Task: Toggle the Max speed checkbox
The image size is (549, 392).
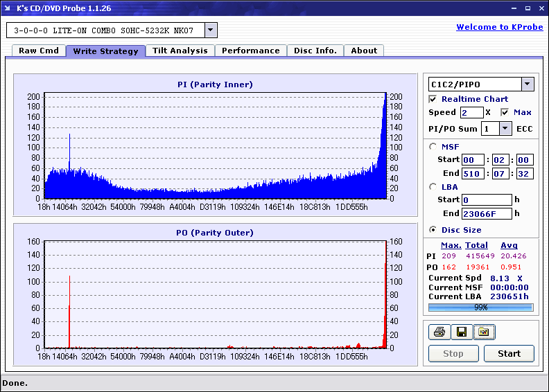Action: [x=505, y=112]
